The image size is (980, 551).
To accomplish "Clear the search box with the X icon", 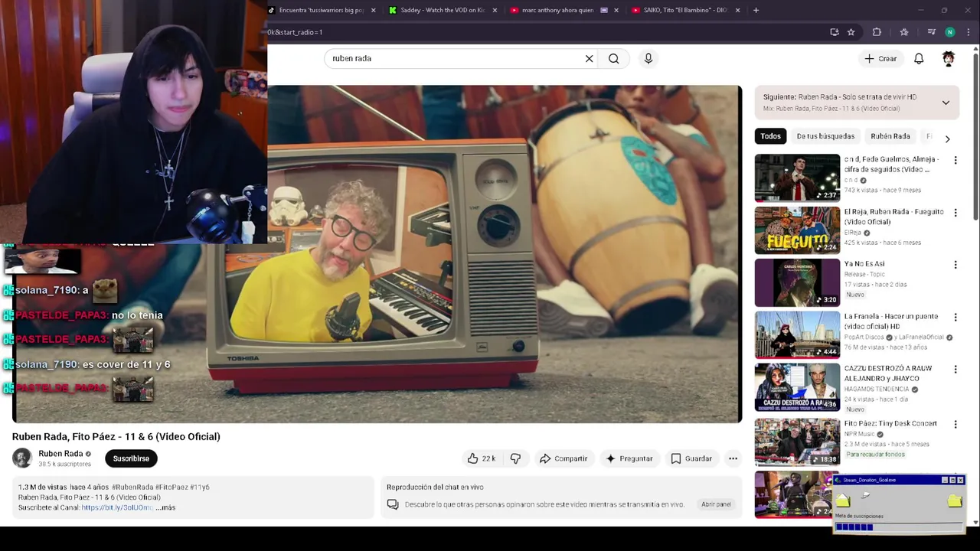I will tap(589, 58).
